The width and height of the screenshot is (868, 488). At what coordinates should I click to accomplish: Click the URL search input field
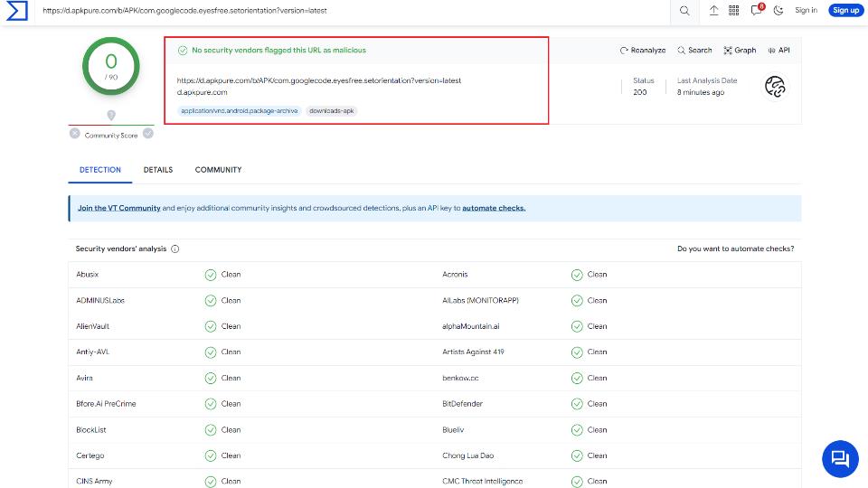click(x=354, y=11)
